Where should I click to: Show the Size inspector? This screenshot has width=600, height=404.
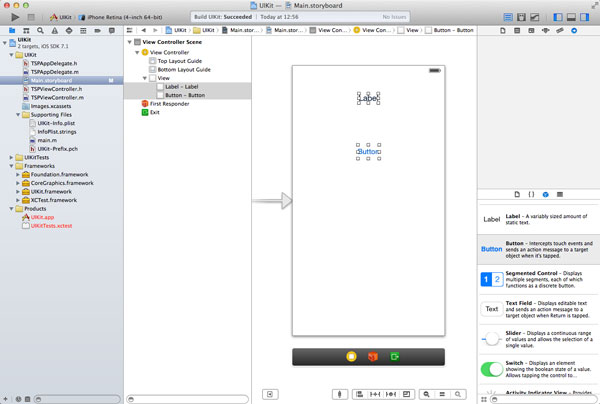click(x=560, y=31)
